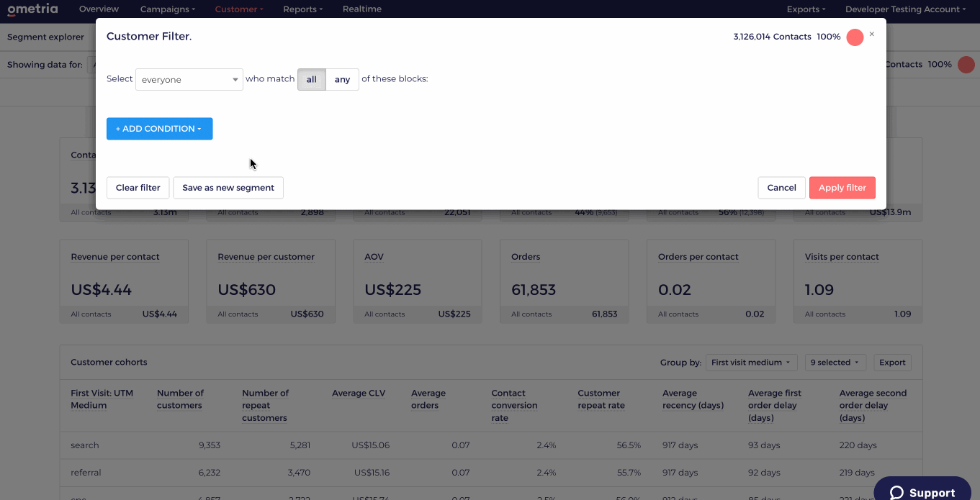Select the 'any' match toggle
The width and height of the screenshot is (980, 500).
(342, 79)
